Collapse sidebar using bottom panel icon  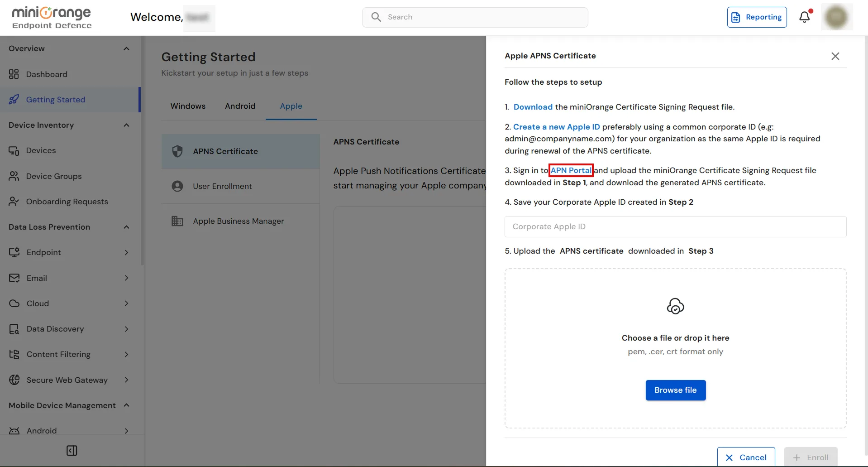[x=72, y=450]
